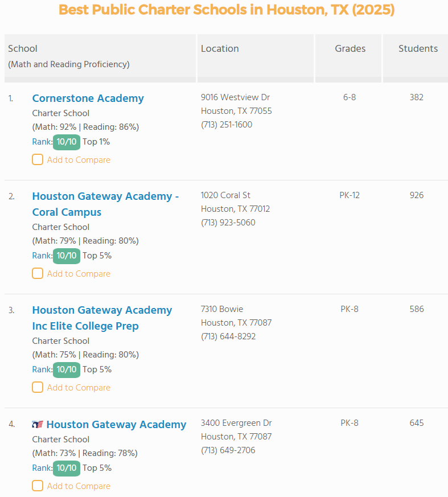
Task: Click the 10/10 badge for Coral Campus
Action: pos(66,255)
